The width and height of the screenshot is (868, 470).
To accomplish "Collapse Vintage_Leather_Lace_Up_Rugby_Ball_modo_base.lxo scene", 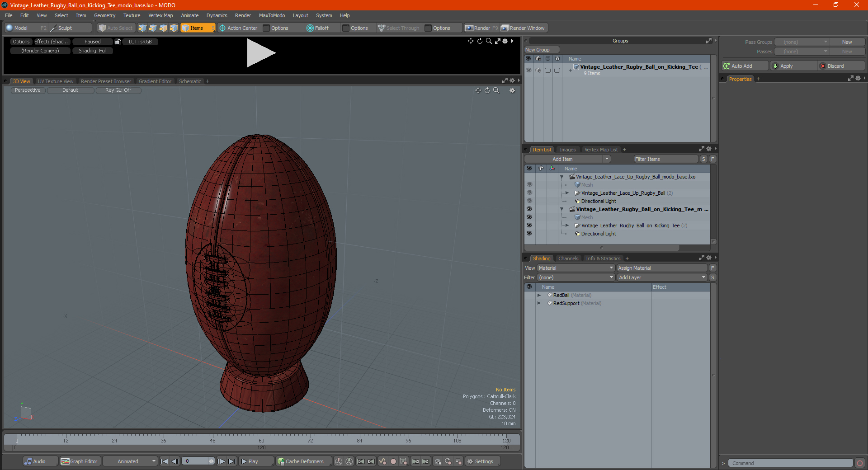I will click(562, 177).
